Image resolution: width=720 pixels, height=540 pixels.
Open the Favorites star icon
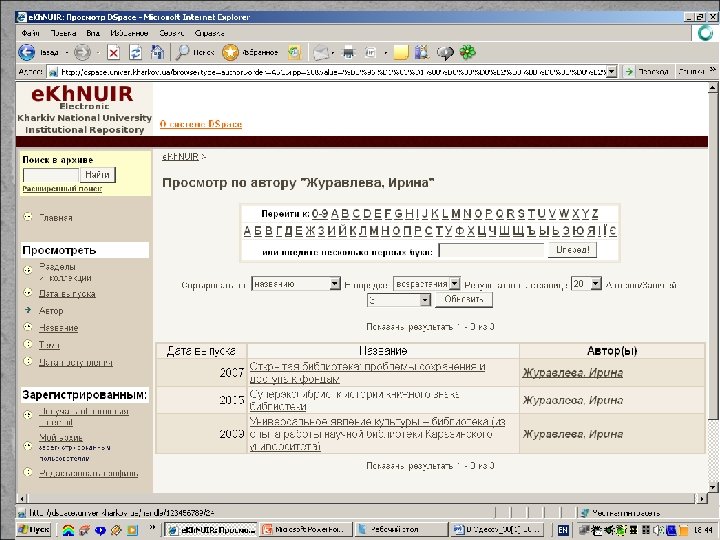coord(231,52)
